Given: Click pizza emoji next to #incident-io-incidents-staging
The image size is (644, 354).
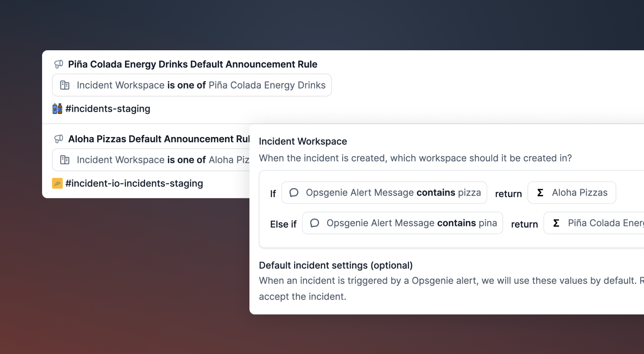Looking at the screenshot, I should coord(57,183).
